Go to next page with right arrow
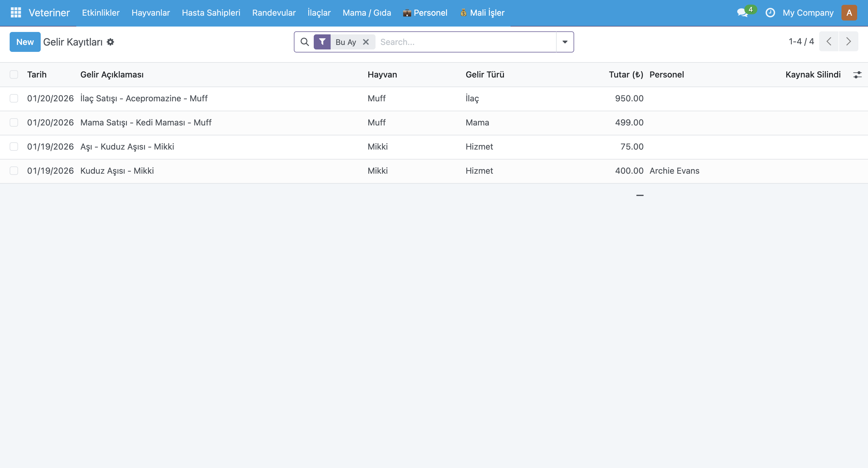868x468 pixels. pos(849,41)
